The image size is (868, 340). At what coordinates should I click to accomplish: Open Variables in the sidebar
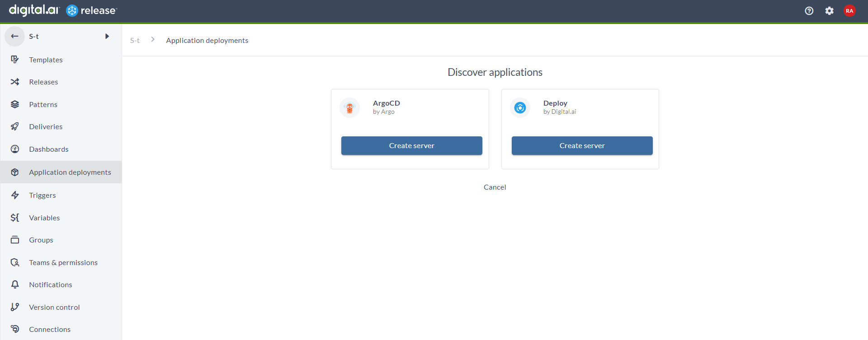pyautogui.click(x=44, y=218)
